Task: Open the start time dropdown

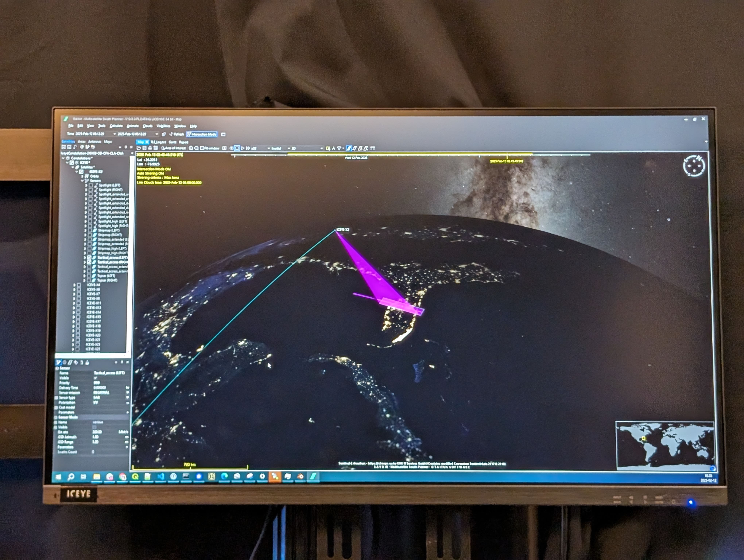Action: (115, 134)
